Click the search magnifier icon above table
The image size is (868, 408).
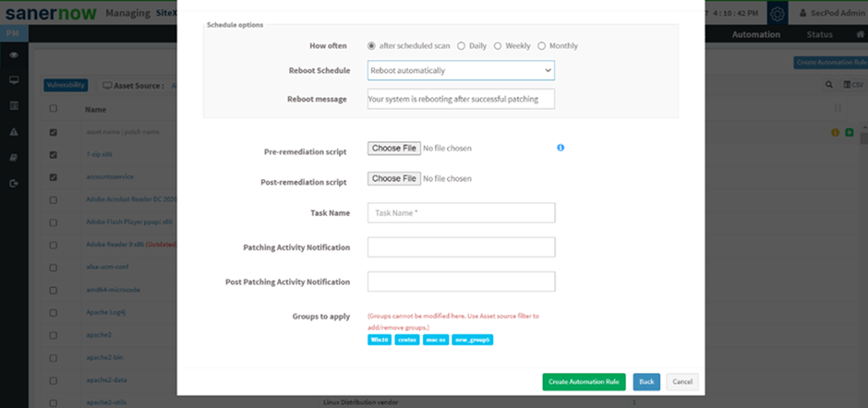click(828, 85)
